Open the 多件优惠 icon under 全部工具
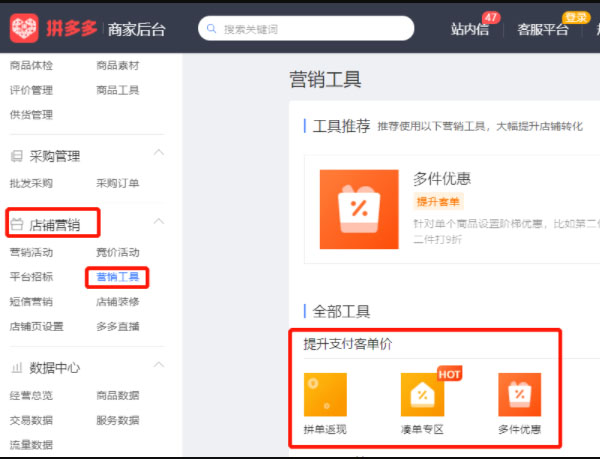 520,394
